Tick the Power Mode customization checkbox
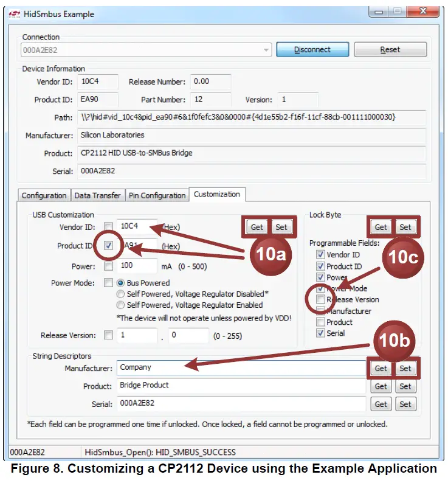This screenshot has height=483, width=448. (x=108, y=283)
